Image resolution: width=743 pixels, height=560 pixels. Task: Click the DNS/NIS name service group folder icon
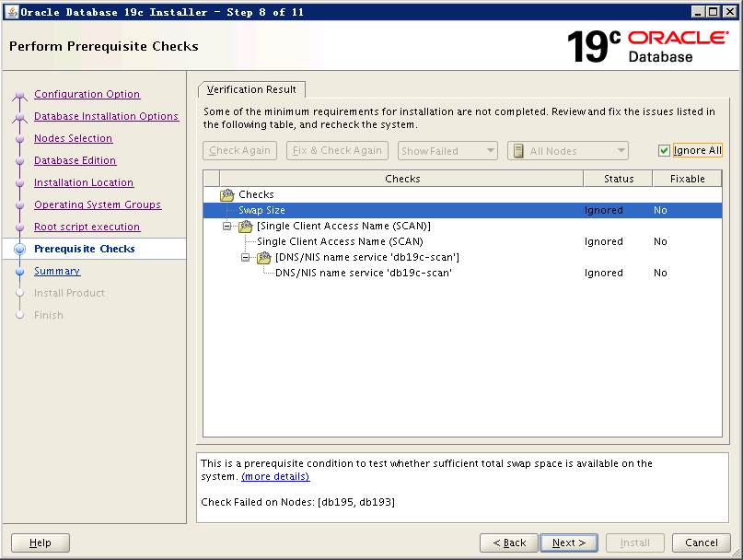click(x=264, y=258)
